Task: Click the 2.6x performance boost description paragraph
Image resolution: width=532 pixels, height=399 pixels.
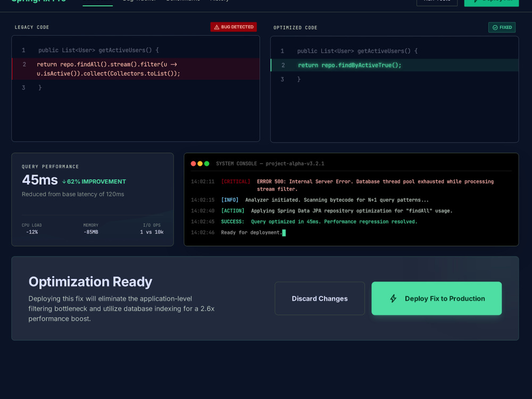Action: pos(121,309)
